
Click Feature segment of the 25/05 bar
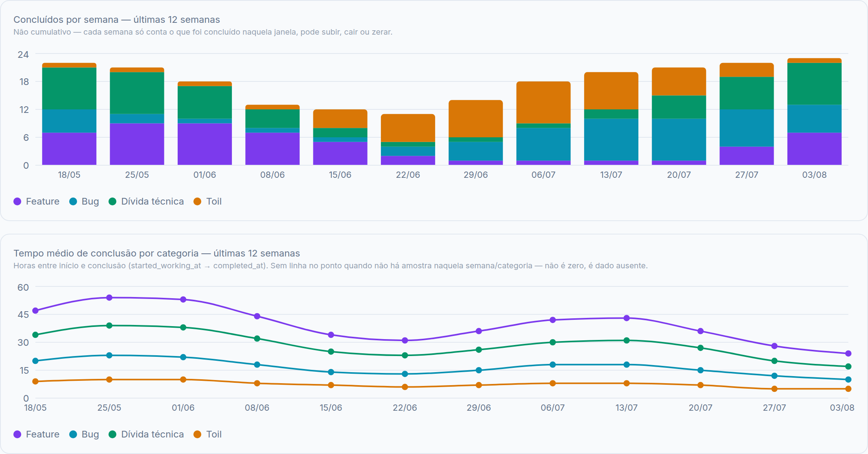pos(137,144)
